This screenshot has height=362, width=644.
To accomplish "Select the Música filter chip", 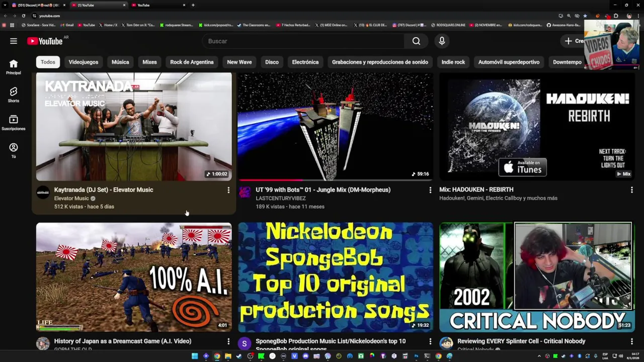I will click(120, 62).
